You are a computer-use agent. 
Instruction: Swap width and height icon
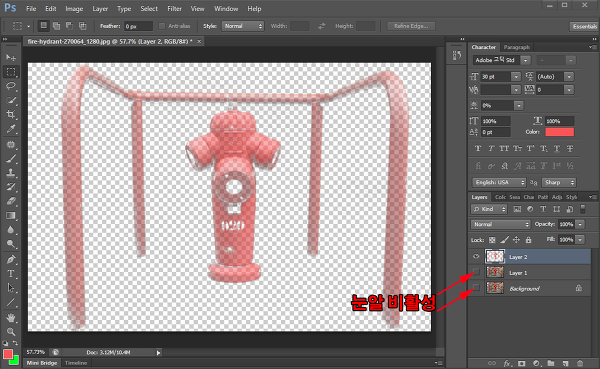pyautogui.click(x=322, y=26)
